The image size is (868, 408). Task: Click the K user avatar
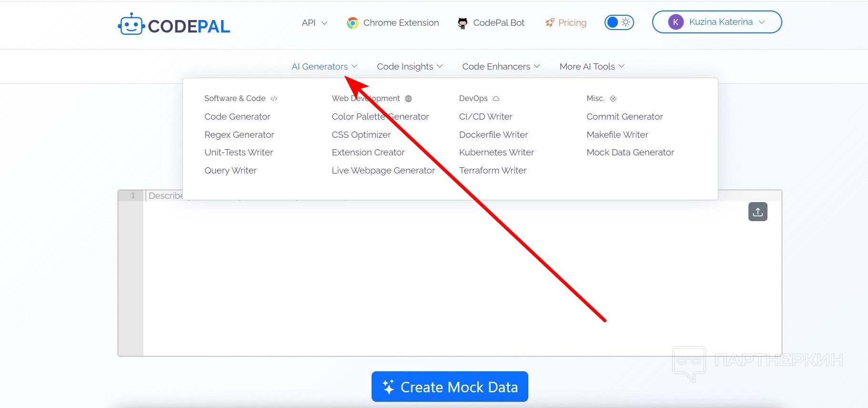[676, 22]
